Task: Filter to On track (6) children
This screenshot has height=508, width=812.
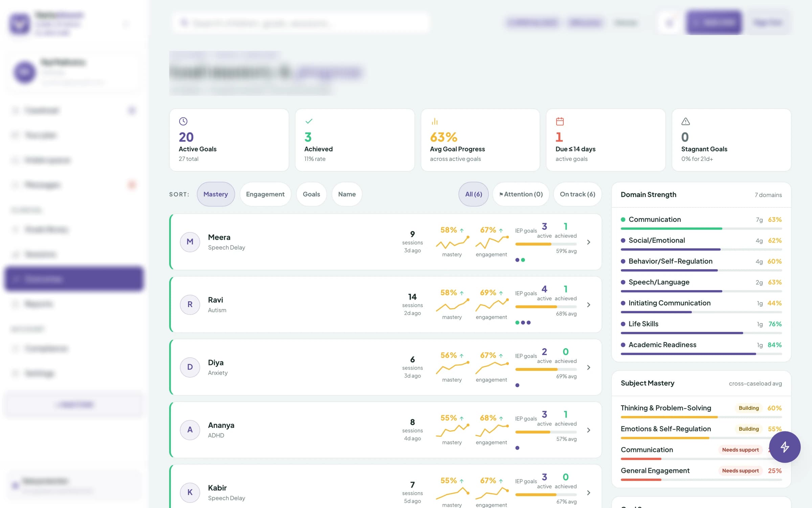Action: pos(577,194)
